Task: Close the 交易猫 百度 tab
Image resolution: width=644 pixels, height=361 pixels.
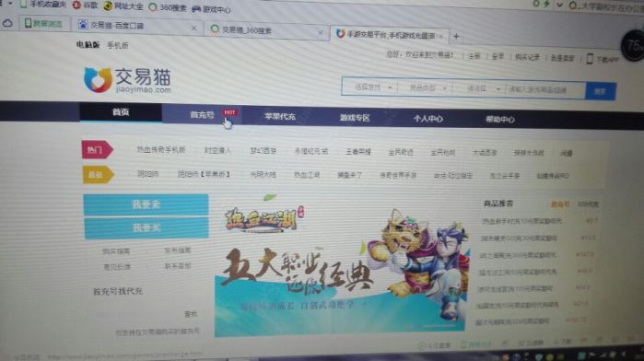Action: point(193,29)
